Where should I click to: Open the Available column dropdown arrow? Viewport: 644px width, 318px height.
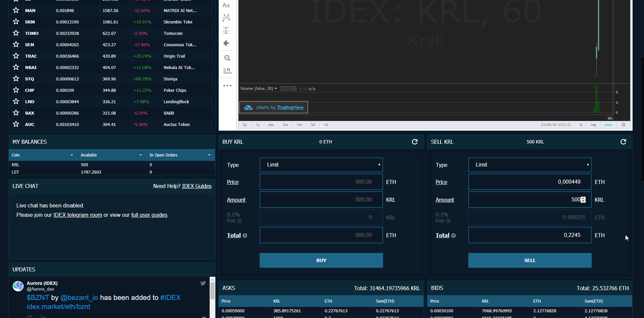141,155
